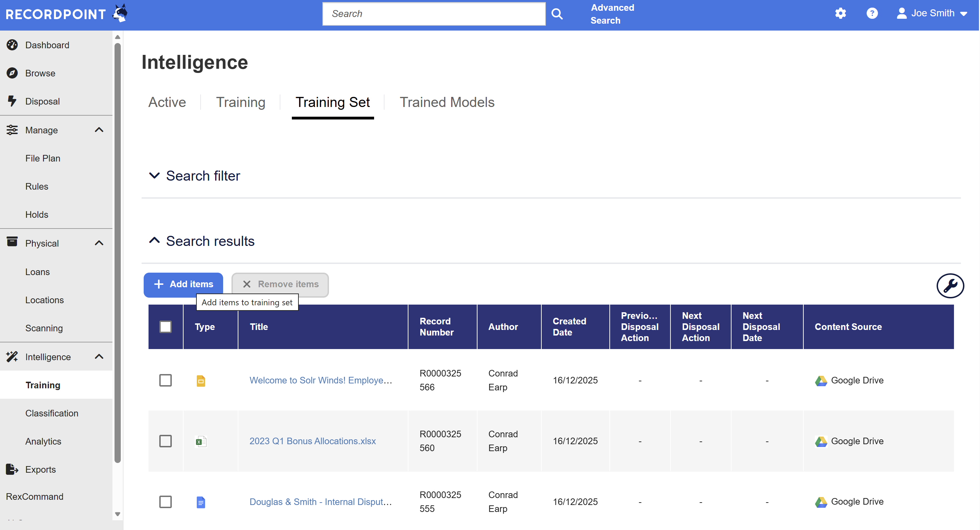Switch to the Active tab
This screenshot has height=530, width=980.
pyautogui.click(x=167, y=102)
